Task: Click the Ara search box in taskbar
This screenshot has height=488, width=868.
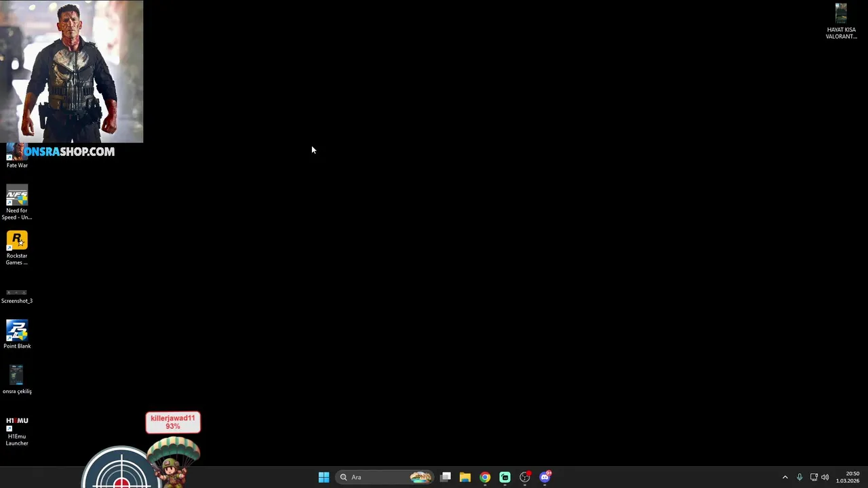Action: tap(384, 477)
